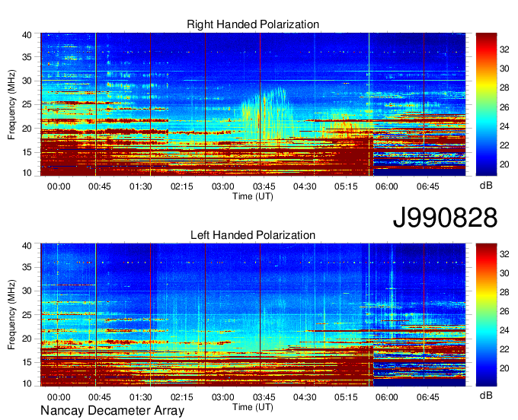Pick the 02:15 time tick on Left Handed plot

click(182, 397)
